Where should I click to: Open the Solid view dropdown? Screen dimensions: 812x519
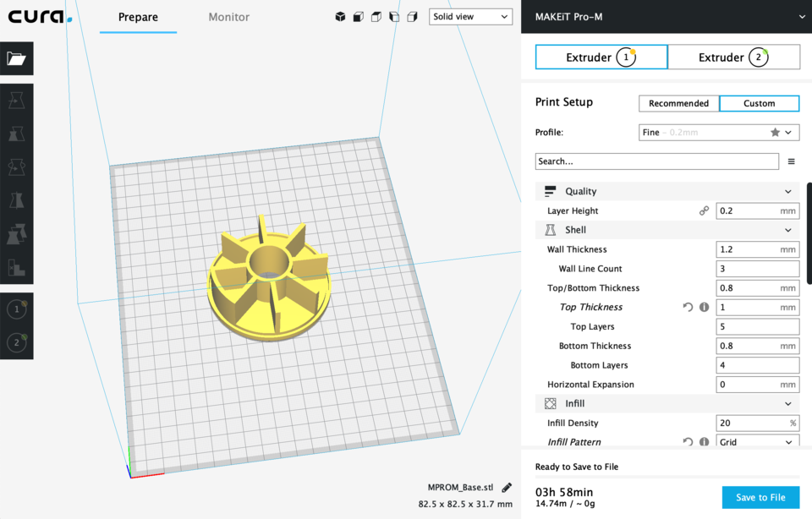[x=470, y=16]
